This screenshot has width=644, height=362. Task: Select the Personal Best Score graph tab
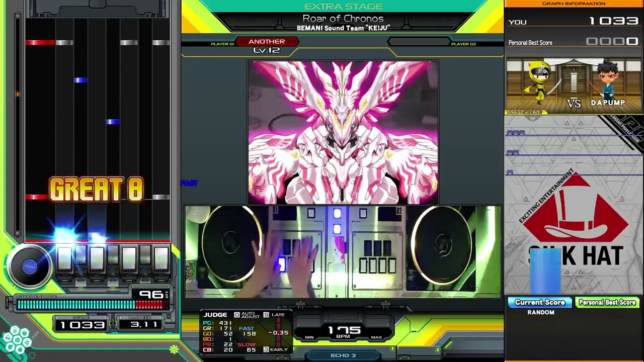pos(607,302)
